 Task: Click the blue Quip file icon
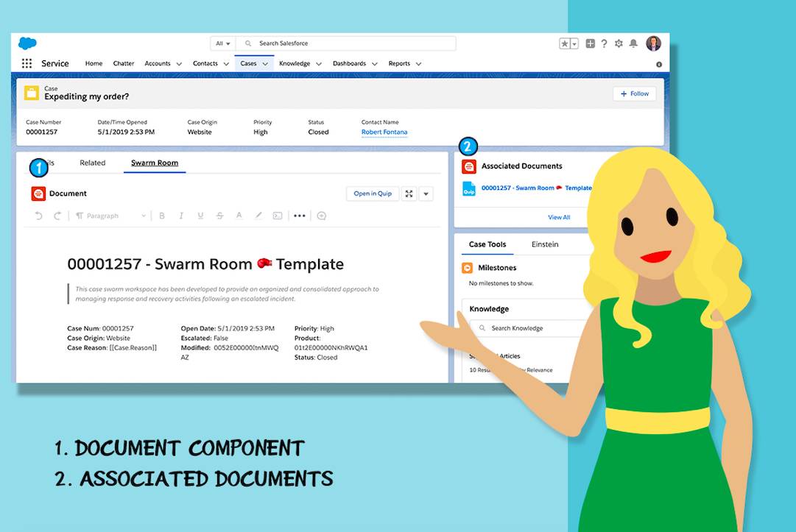click(469, 188)
